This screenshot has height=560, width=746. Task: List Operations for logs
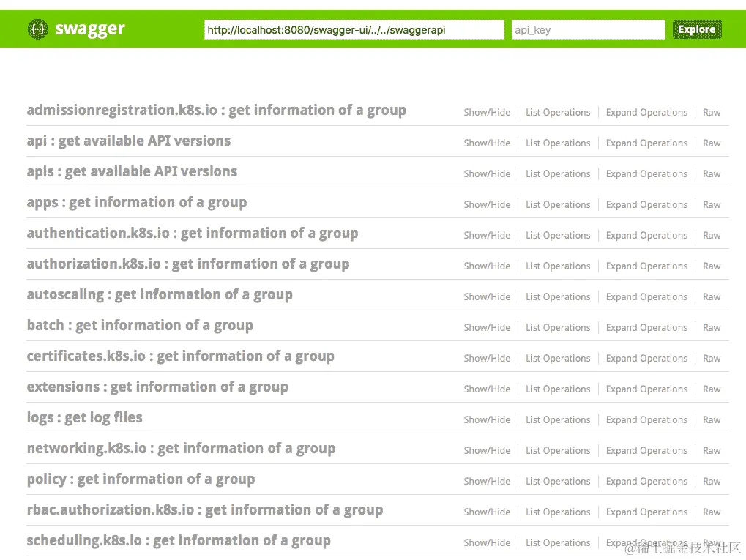tap(558, 419)
